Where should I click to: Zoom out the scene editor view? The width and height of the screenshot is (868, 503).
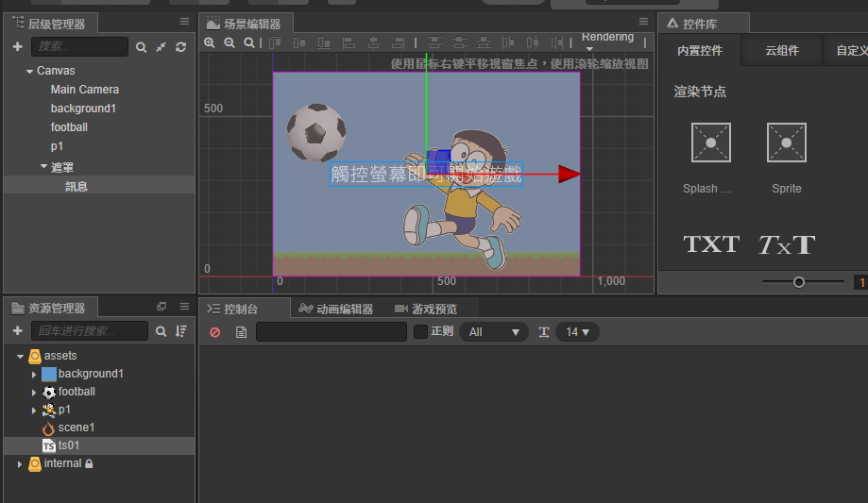pos(230,42)
